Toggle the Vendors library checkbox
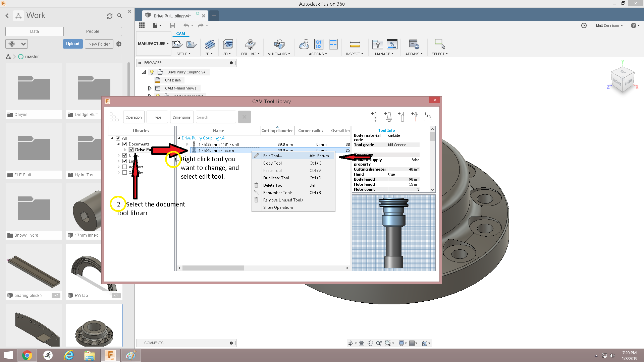Screen dimensions: 644x362 (124, 167)
